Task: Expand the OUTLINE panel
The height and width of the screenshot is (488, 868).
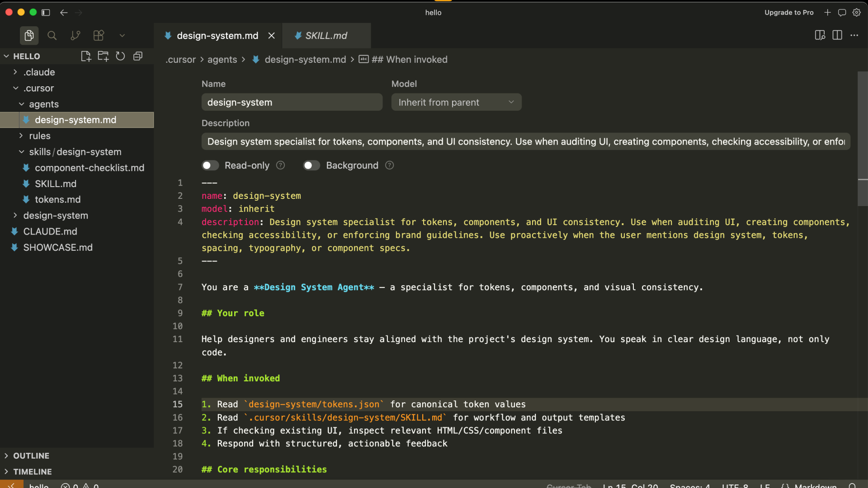Action: (x=77, y=455)
